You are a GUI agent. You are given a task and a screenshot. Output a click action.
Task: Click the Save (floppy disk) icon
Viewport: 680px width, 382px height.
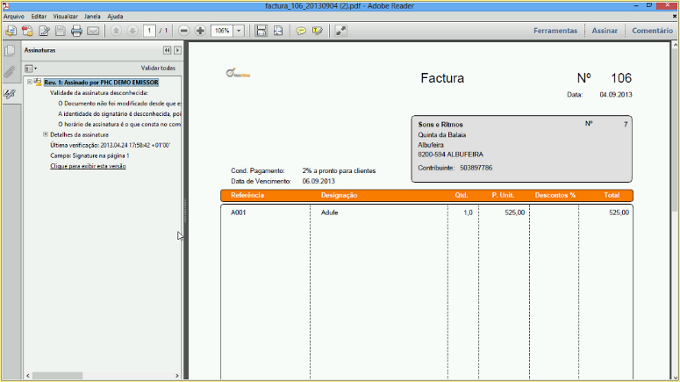click(60, 31)
